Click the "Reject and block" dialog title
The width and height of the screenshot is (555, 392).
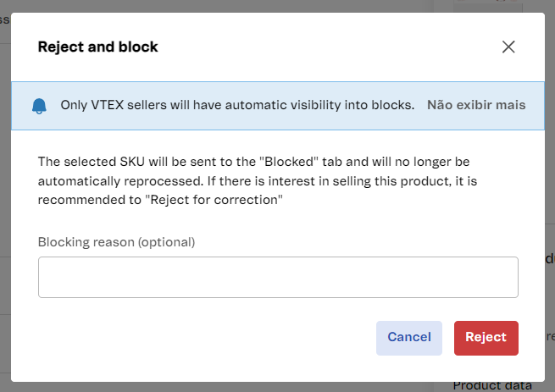point(97,47)
